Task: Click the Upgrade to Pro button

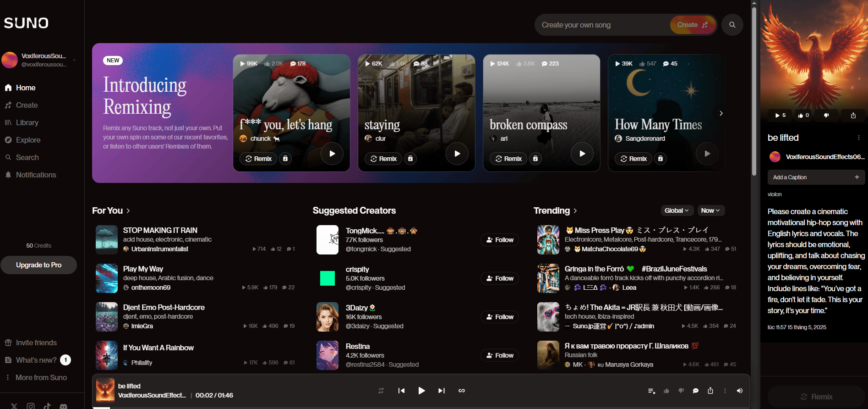Action: pyautogui.click(x=38, y=265)
